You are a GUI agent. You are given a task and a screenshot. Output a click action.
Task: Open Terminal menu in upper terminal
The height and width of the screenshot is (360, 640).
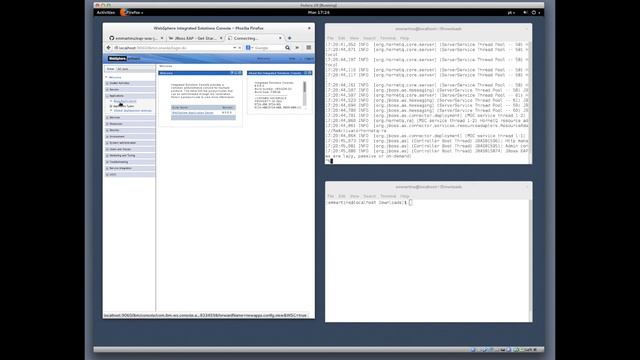pyautogui.click(x=388, y=38)
